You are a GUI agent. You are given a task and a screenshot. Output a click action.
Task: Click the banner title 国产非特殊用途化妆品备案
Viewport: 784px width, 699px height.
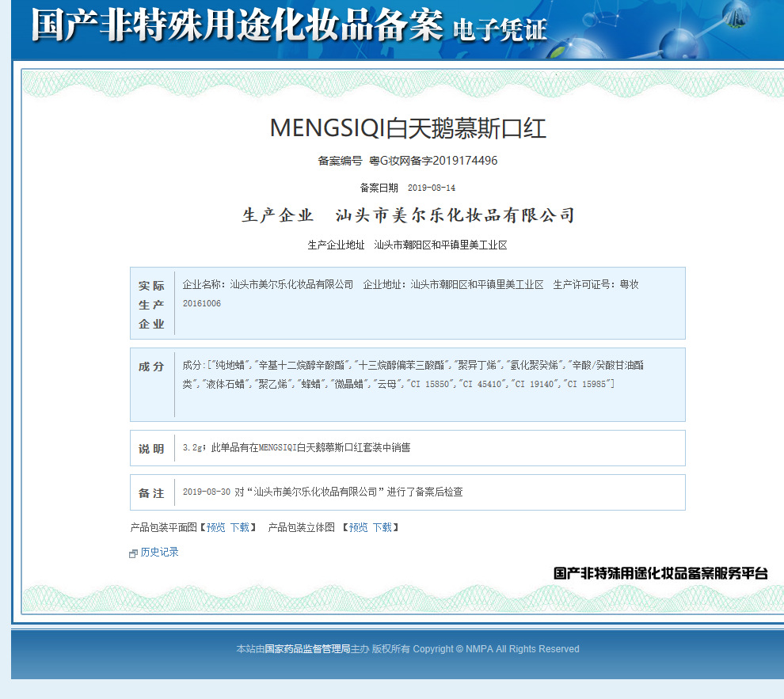pos(237,25)
